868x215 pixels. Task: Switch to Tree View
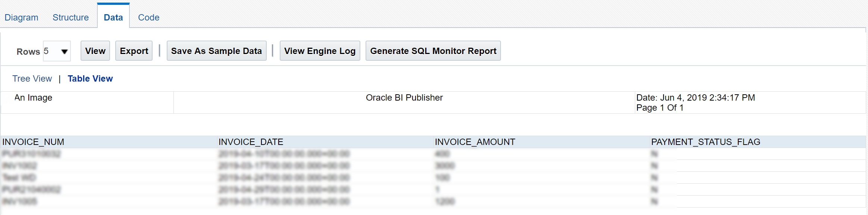coord(32,79)
